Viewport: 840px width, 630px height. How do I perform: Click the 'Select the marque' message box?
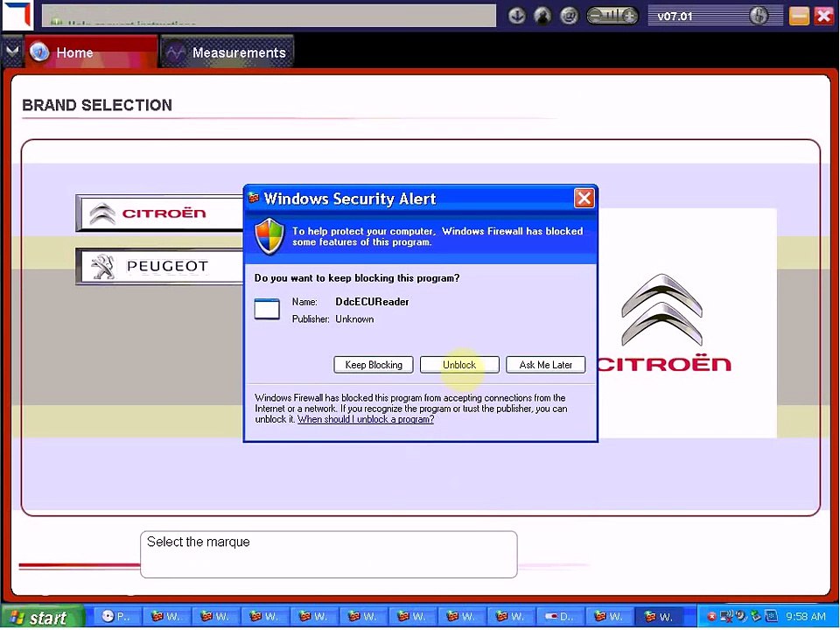tap(328, 555)
